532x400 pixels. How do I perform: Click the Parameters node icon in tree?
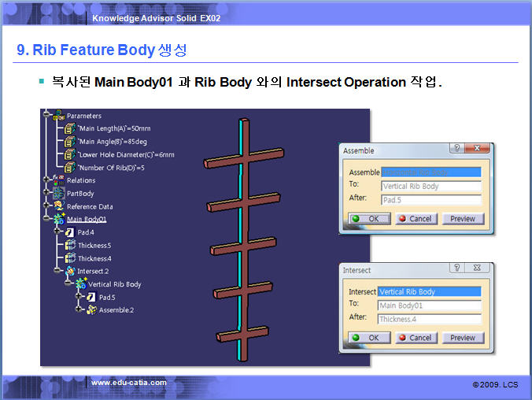(58, 116)
